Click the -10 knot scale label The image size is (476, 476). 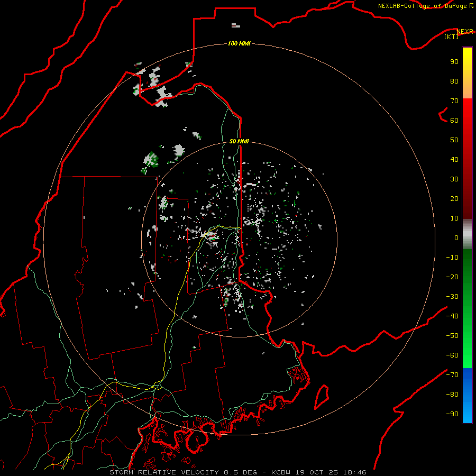[452, 258]
